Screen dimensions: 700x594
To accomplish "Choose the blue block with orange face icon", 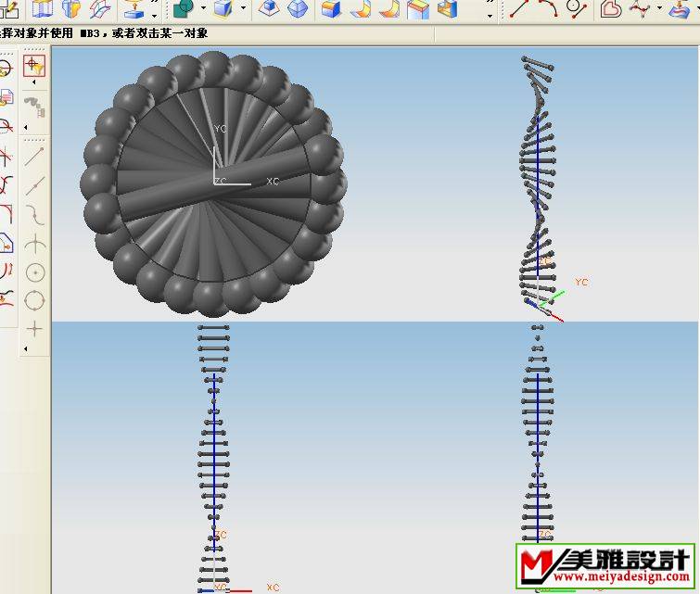I will pyautogui.click(x=331, y=8).
